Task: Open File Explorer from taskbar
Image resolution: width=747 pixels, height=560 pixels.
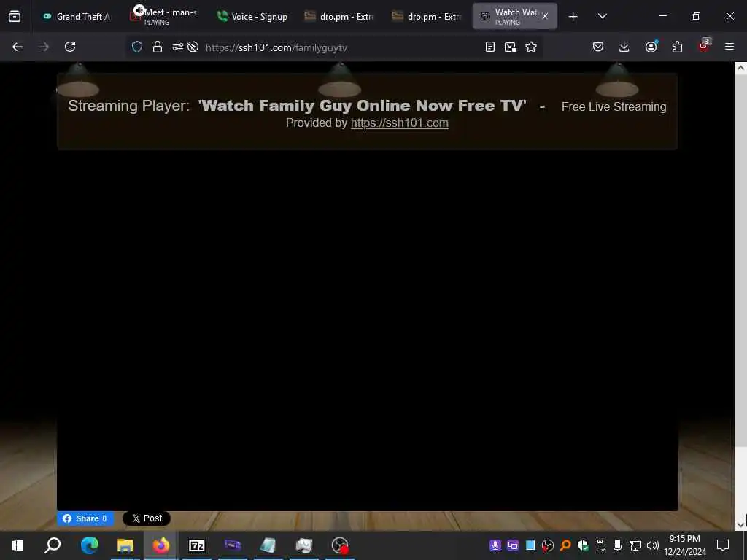Action: [x=125, y=545]
